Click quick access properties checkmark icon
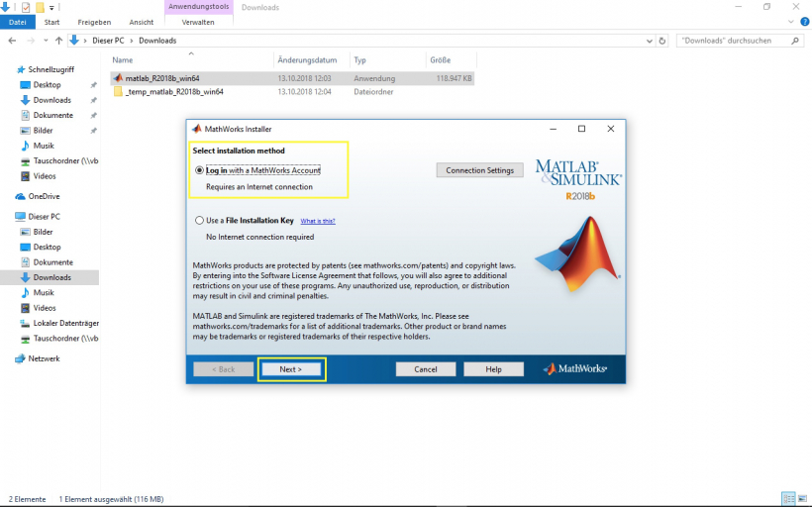812x507 pixels. [26, 7]
